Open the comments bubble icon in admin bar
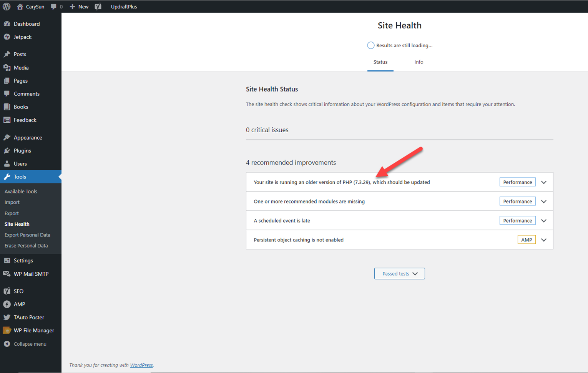Image resolution: width=588 pixels, height=373 pixels. [x=54, y=7]
